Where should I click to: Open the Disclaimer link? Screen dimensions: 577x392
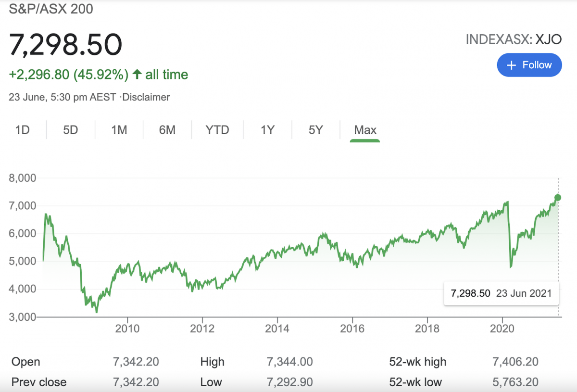[x=146, y=97]
